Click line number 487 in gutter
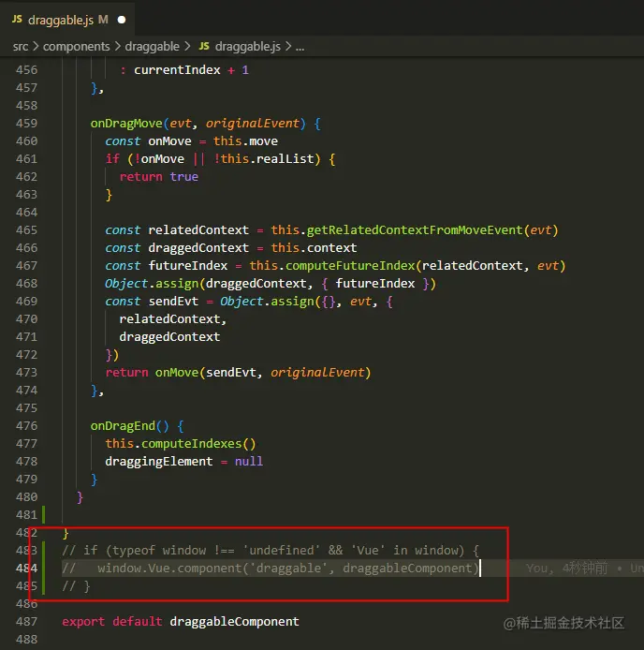This screenshot has width=644, height=650. point(26,621)
